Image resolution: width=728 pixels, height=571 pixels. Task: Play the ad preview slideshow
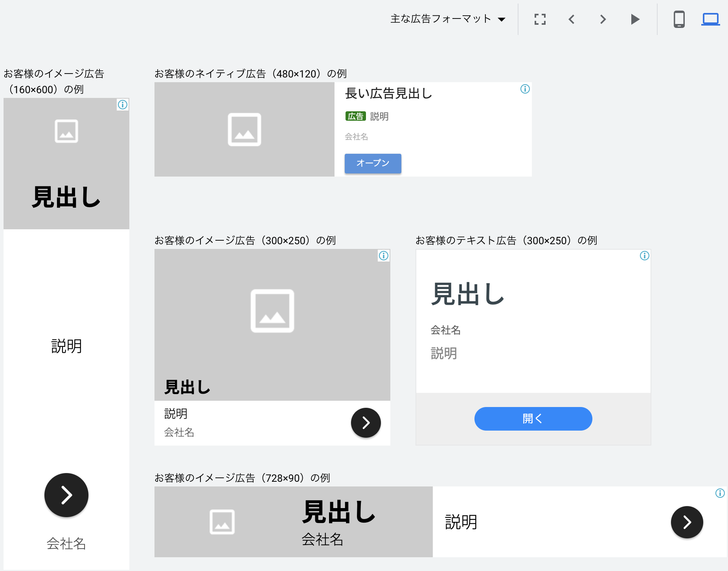(635, 19)
